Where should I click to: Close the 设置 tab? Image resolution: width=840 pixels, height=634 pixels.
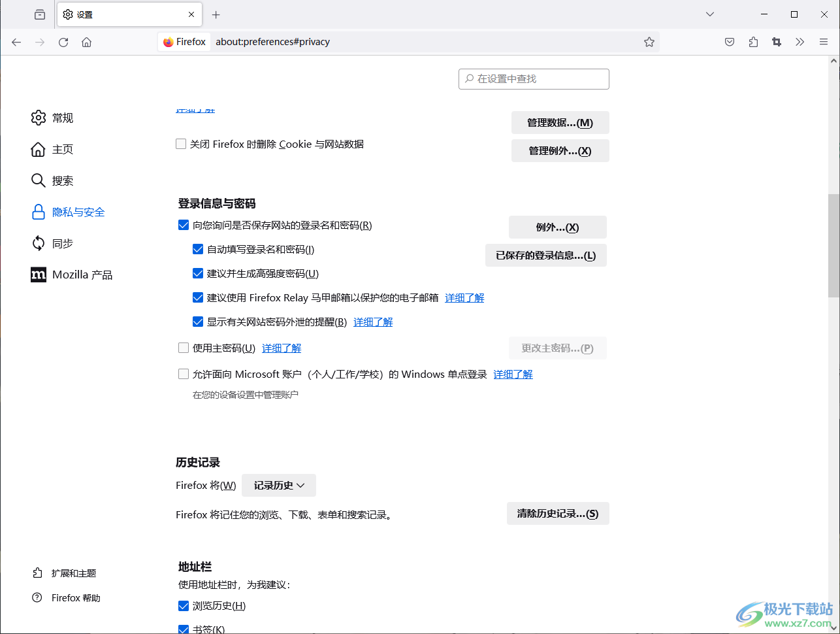[191, 14]
